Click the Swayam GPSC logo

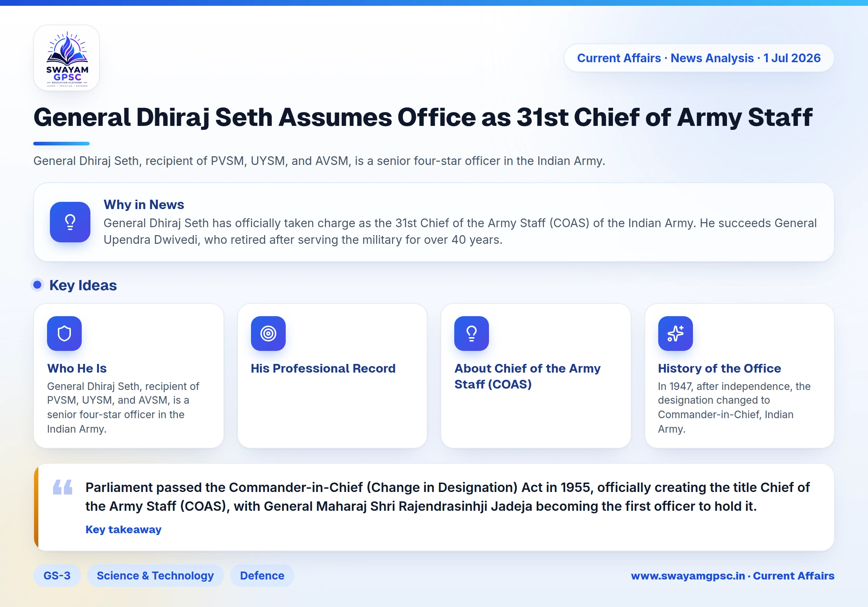click(x=67, y=58)
